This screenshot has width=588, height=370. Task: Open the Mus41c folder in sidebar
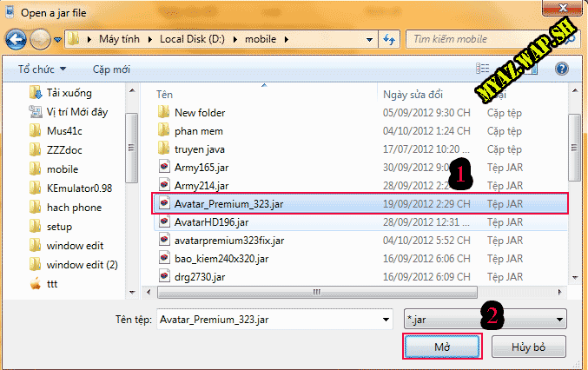pyautogui.click(x=63, y=130)
